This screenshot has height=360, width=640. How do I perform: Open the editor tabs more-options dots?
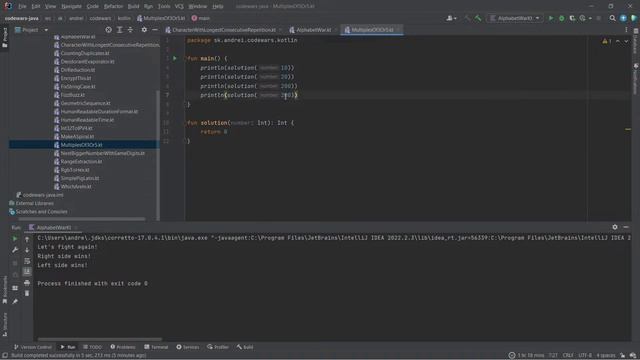point(626,30)
